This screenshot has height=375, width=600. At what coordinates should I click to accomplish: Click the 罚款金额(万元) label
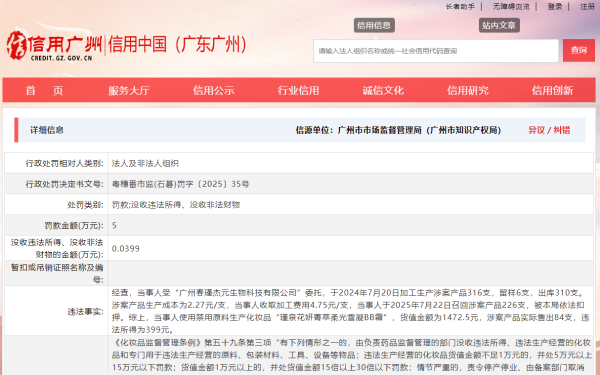(x=74, y=225)
